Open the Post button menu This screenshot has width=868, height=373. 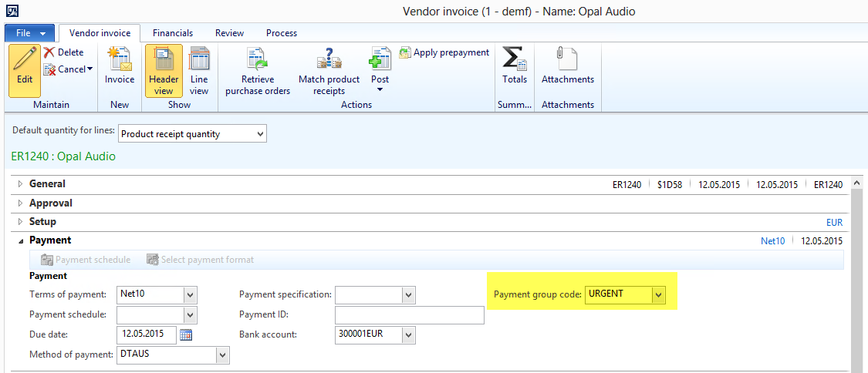coord(380,89)
